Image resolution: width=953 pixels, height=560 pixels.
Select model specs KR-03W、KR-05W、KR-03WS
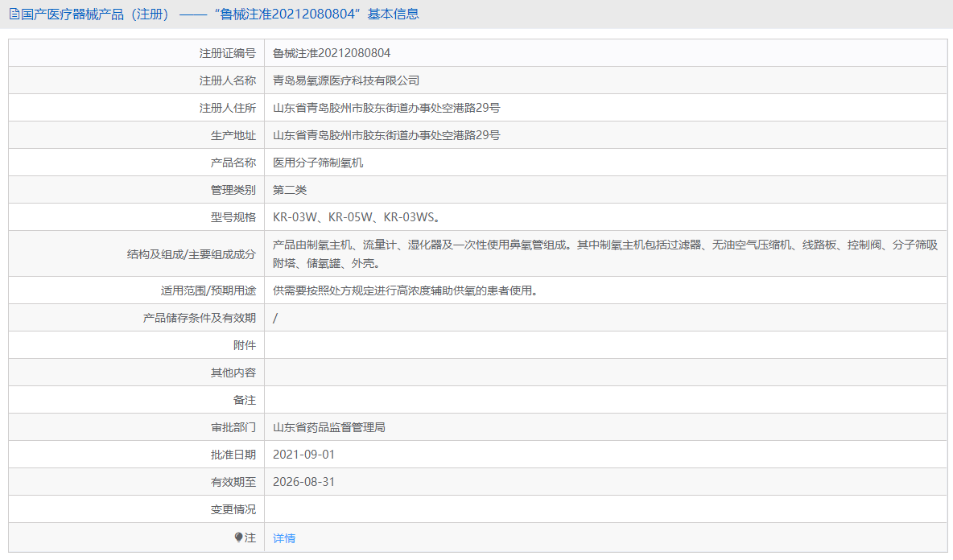pos(357,217)
